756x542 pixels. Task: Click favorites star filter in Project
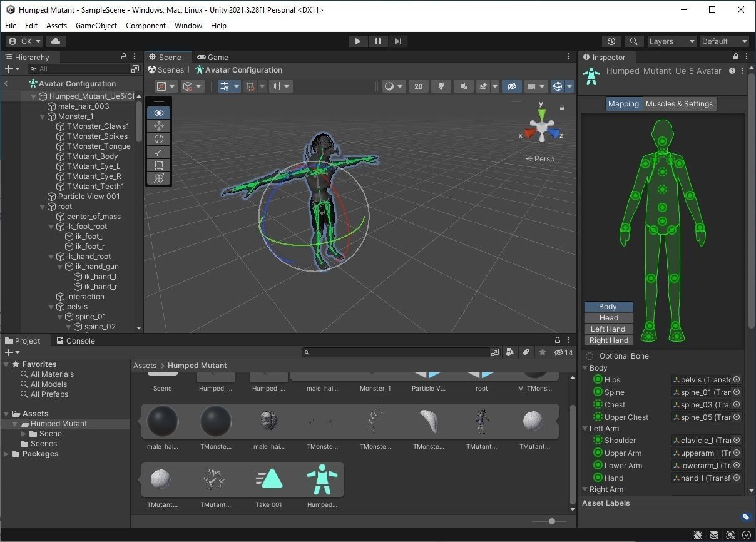click(x=543, y=352)
